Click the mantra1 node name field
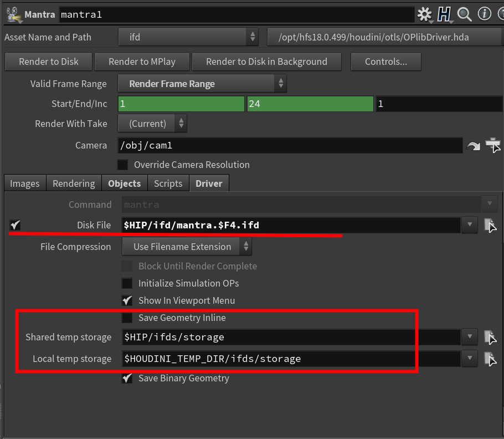Screen dimensions: 504x439 (x=236, y=15)
